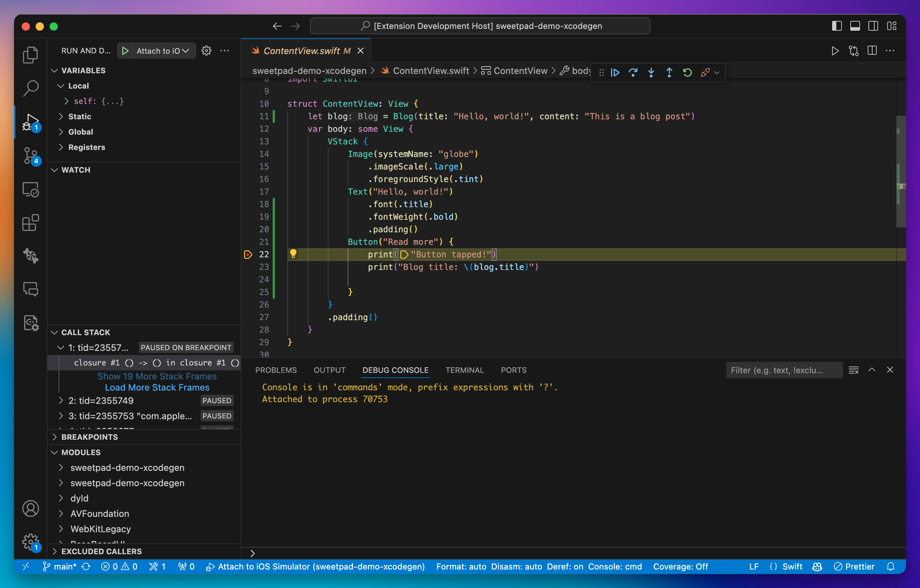920x588 pixels.
Task: Click Load More Stack Frames
Action: [x=157, y=387]
